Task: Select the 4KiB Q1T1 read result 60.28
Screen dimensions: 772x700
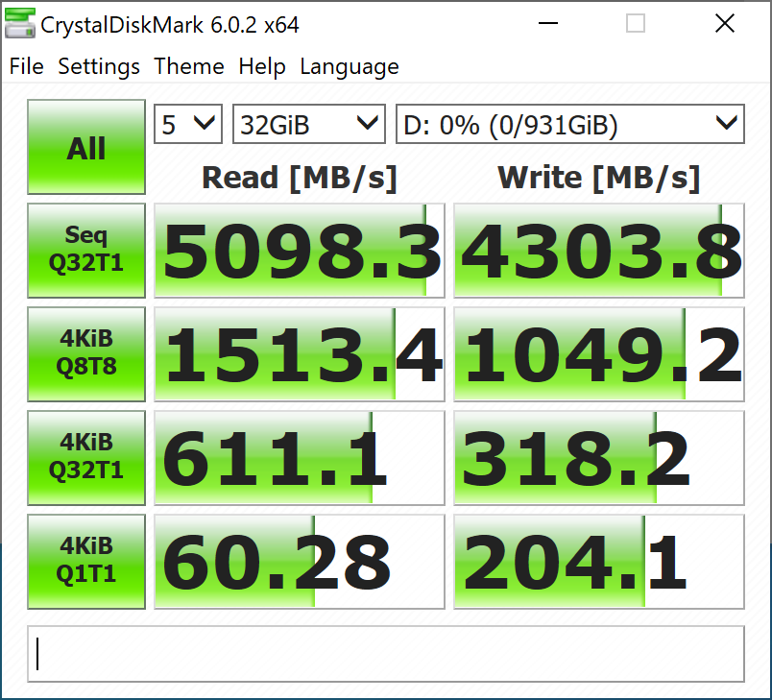Action: point(300,562)
